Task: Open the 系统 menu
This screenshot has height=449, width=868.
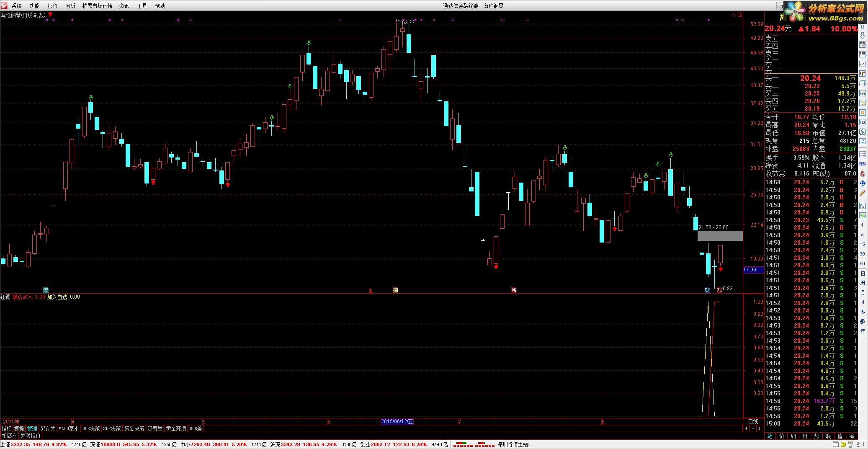Action: tap(17, 6)
